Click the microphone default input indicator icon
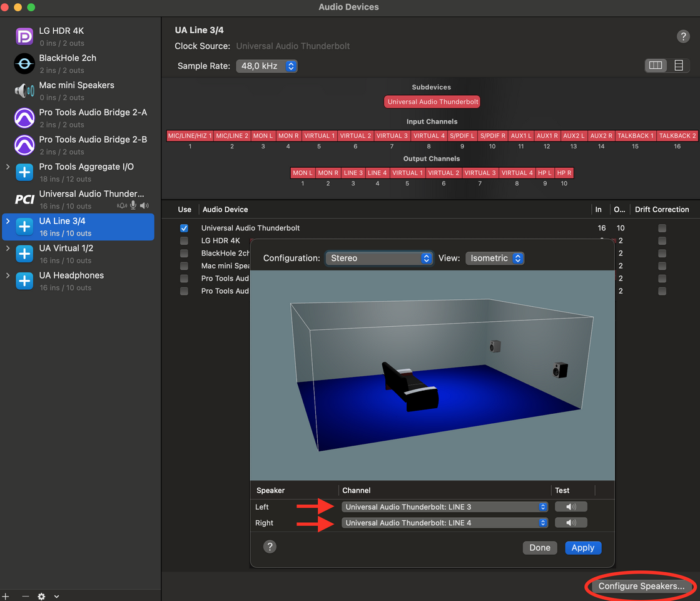The height and width of the screenshot is (601, 700). click(x=133, y=205)
